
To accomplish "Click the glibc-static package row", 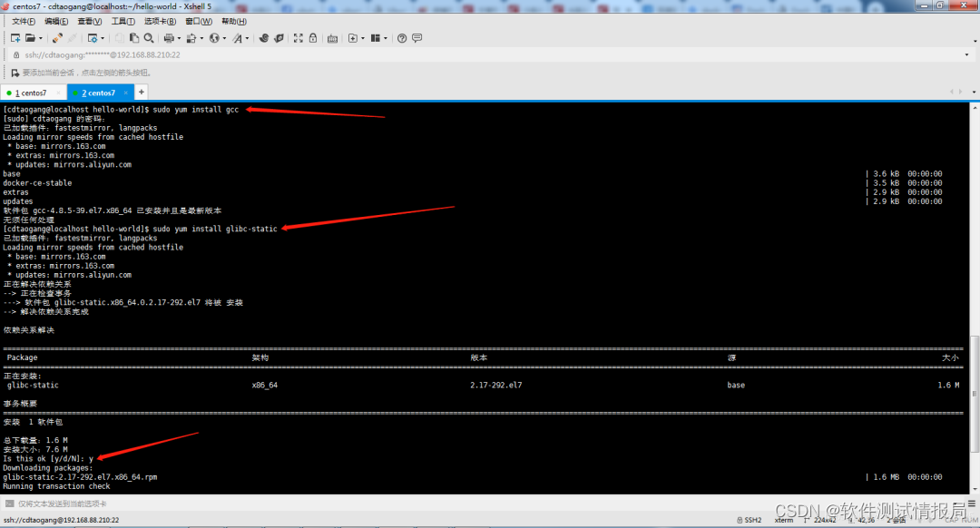I will [x=483, y=385].
